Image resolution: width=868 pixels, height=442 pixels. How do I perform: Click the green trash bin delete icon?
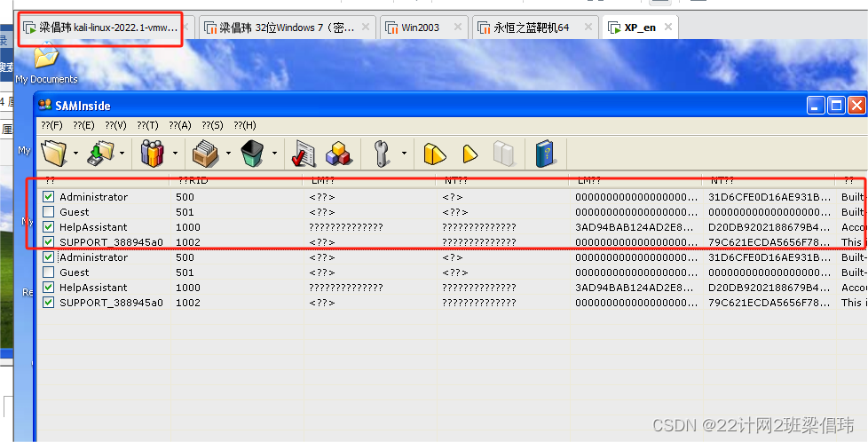(252, 153)
